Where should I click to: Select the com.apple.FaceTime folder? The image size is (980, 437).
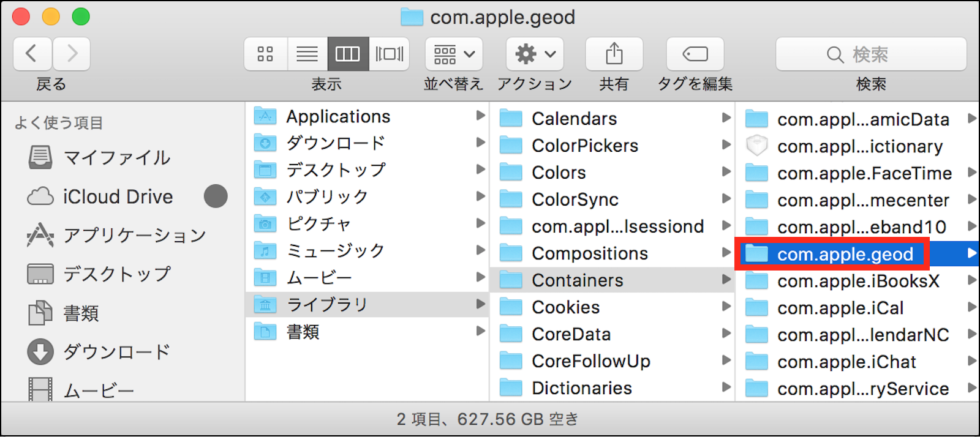click(x=864, y=173)
